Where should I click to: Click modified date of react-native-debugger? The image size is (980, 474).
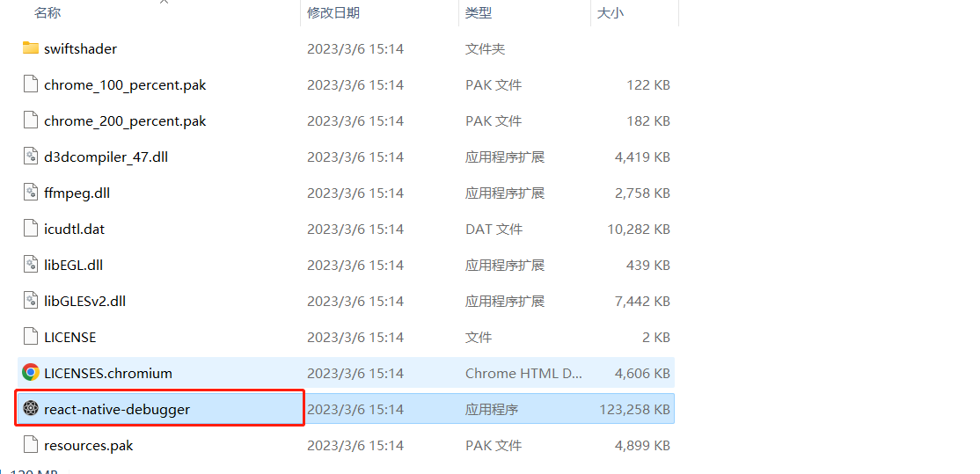355,410
